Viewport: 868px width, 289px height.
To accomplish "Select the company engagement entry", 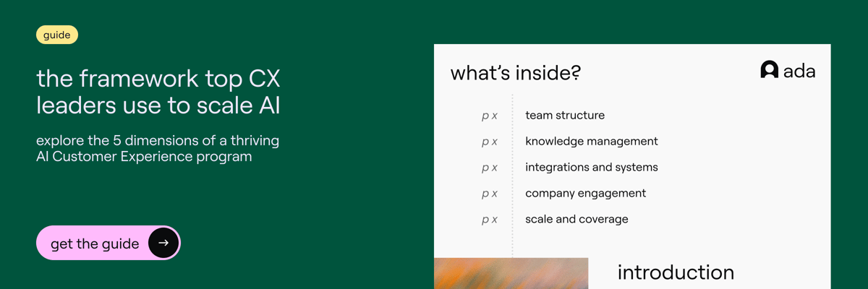I will pos(585,193).
